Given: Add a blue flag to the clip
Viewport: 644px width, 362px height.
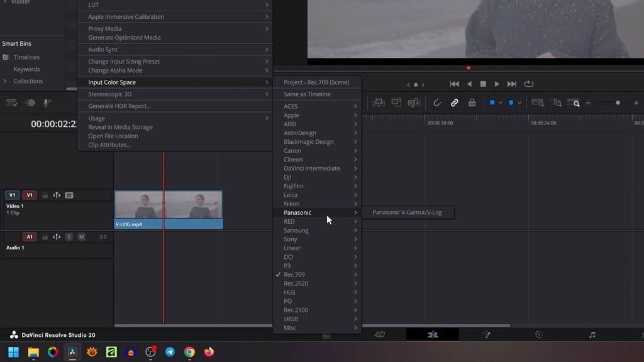Looking at the screenshot, I should pos(493,102).
